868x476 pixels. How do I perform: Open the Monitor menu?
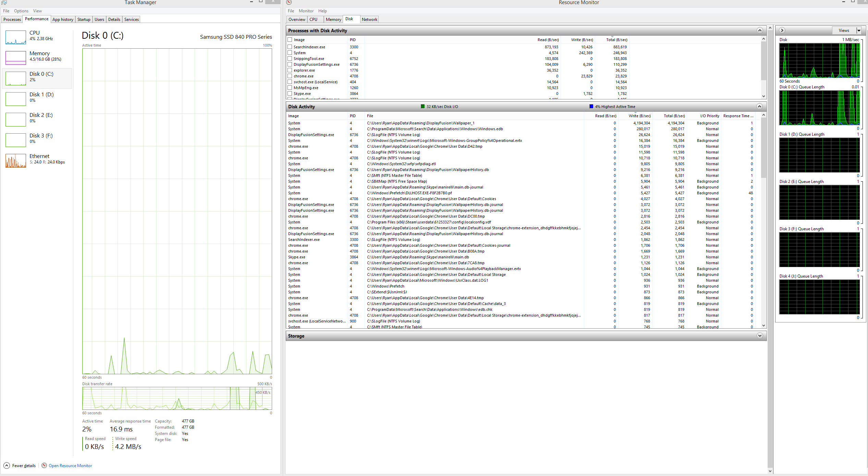pos(306,11)
